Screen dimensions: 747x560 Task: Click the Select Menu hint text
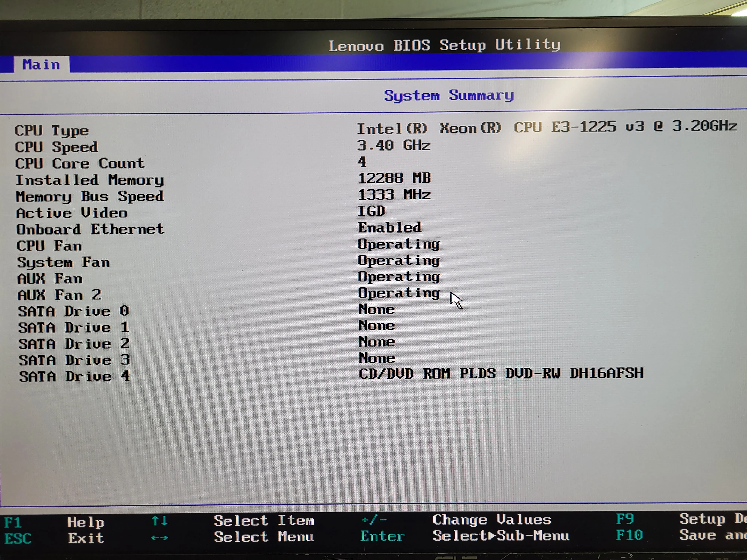pos(264,537)
